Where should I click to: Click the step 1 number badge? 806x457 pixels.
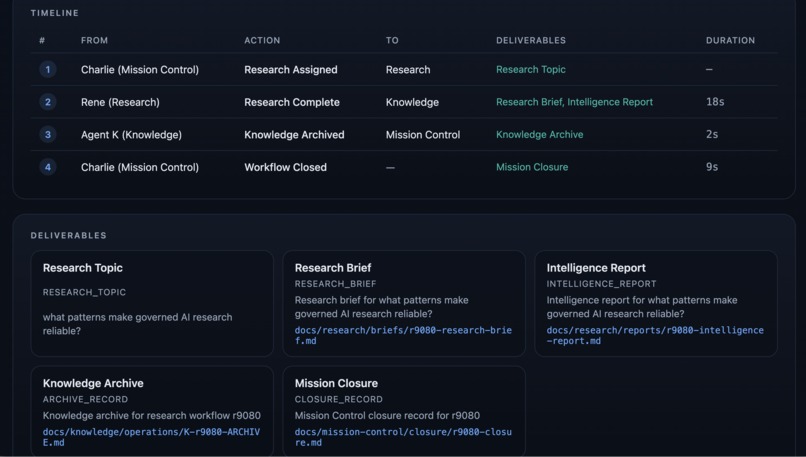pos(48,69)
